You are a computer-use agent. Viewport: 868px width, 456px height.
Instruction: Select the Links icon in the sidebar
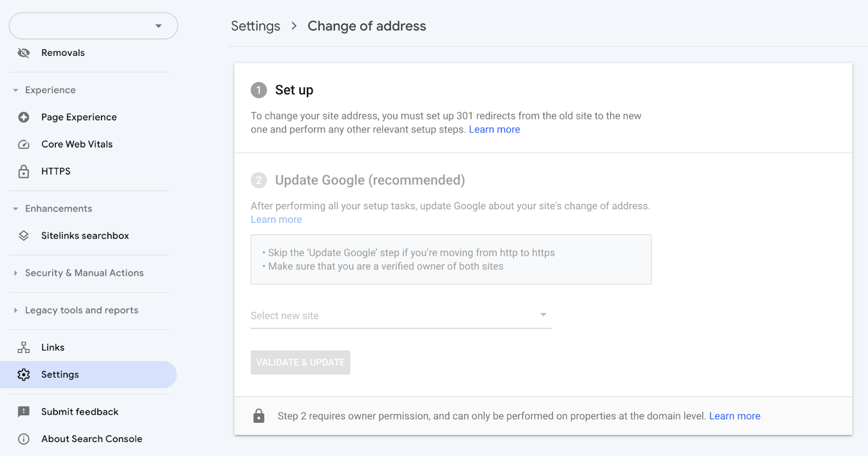click(x=24, y=347)
